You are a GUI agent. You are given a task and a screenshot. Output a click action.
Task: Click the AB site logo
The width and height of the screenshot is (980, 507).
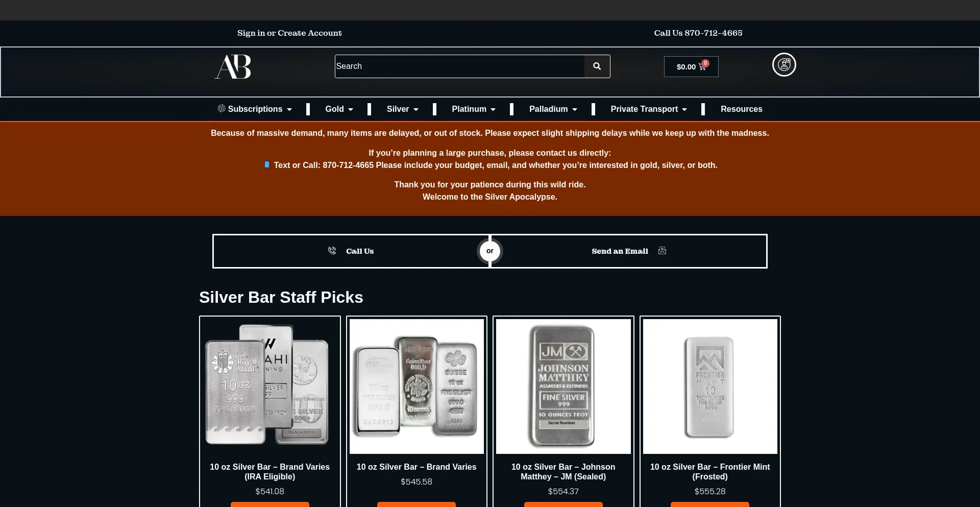pos(233,66)
